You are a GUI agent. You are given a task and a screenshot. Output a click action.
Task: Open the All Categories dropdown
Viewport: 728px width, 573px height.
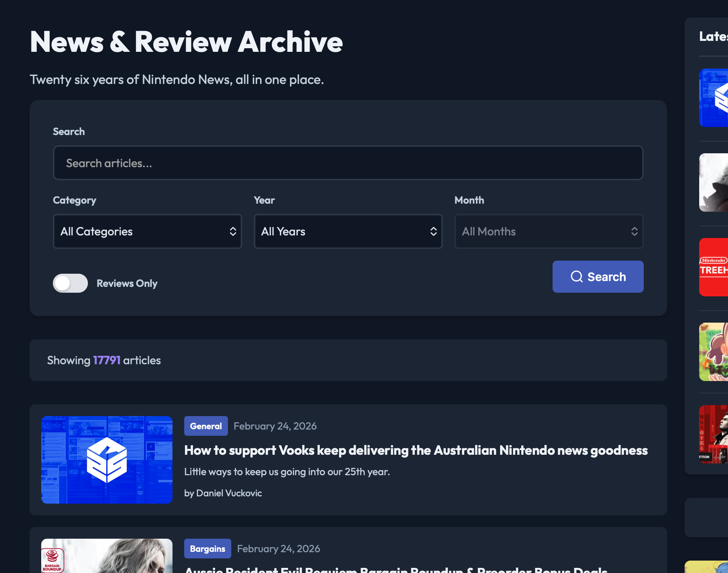click(x=147, y=231)
